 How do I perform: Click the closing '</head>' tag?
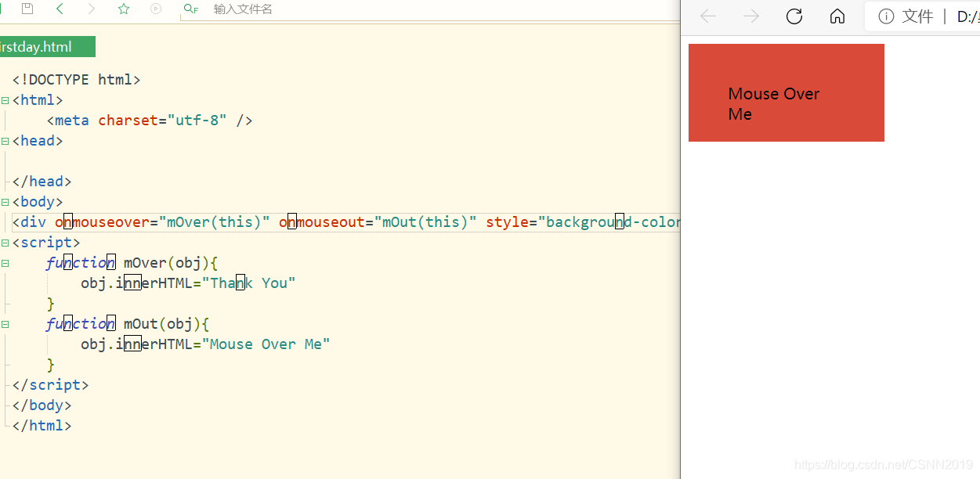coord(42,182)
